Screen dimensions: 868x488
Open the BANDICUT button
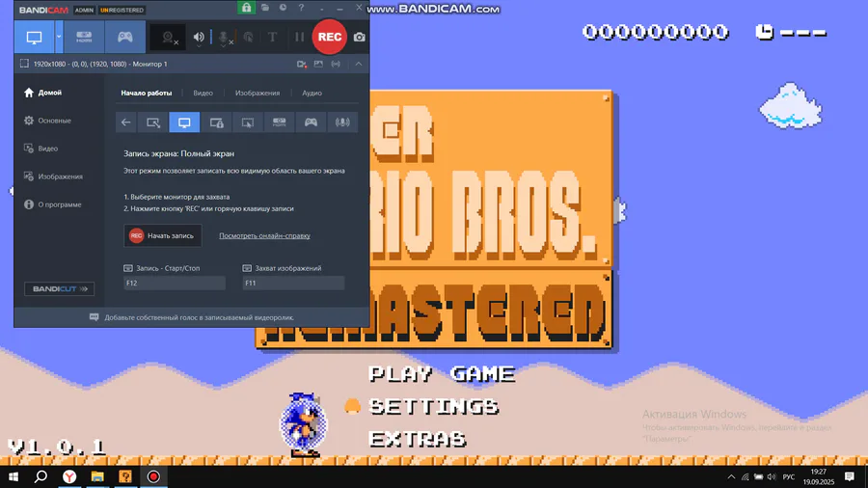[x=59, y=288]
